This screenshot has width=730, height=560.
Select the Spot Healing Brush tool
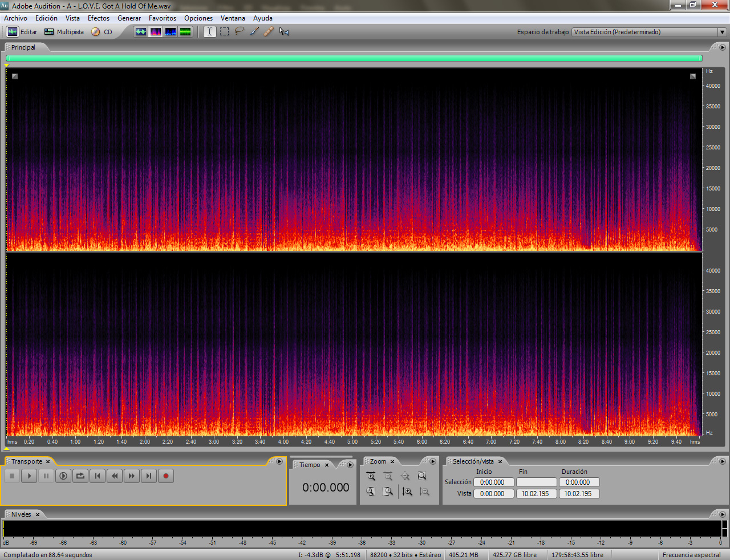[269, 32]
